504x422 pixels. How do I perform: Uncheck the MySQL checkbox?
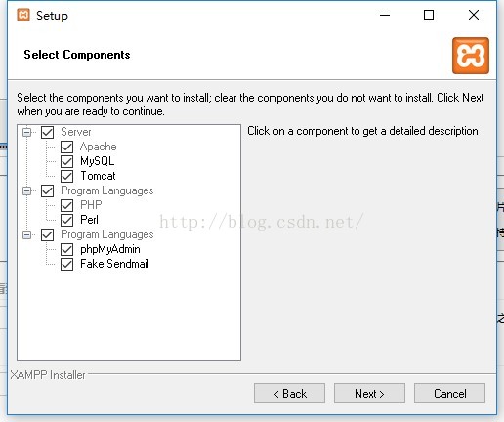(66, 161)
